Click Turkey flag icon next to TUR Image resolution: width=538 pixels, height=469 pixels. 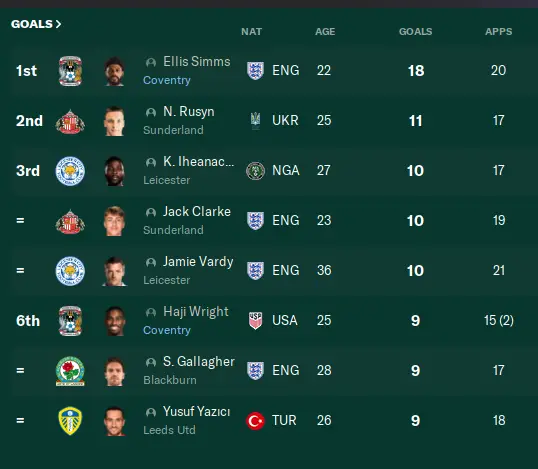(x=255, y=421)
